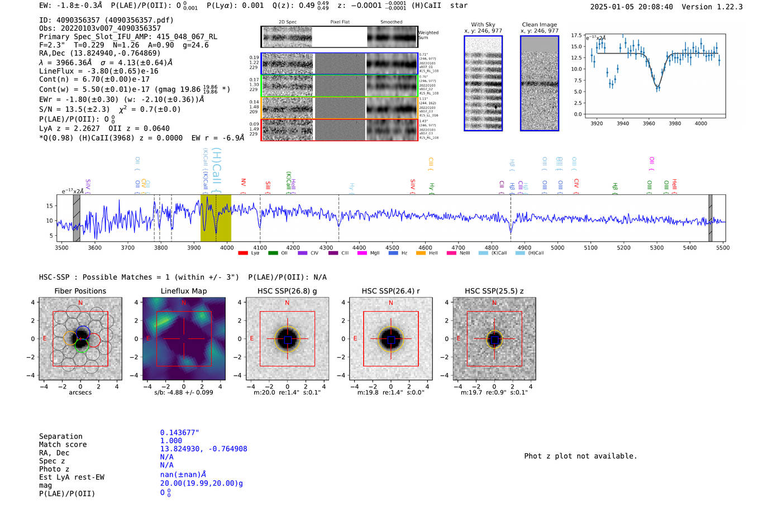Select the separation value "0.143677""
Image resolution: width=782 pixels, height=532 pixels.
tap(180, 433)
